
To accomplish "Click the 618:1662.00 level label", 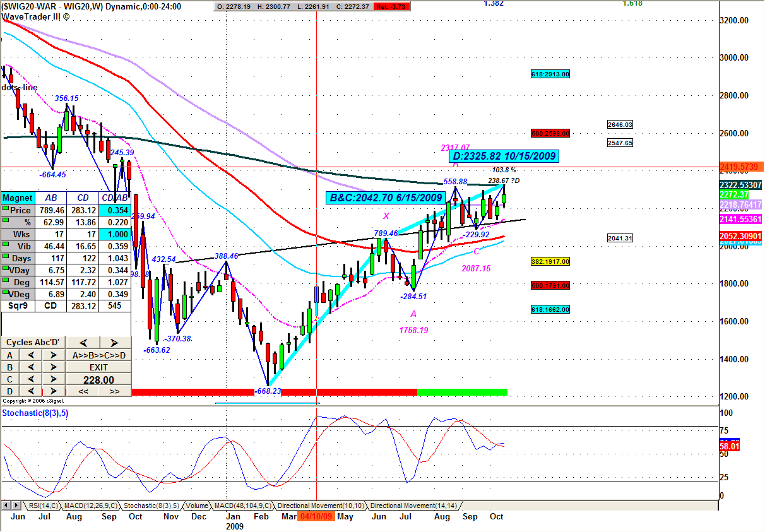I will [x=550, y=309].
